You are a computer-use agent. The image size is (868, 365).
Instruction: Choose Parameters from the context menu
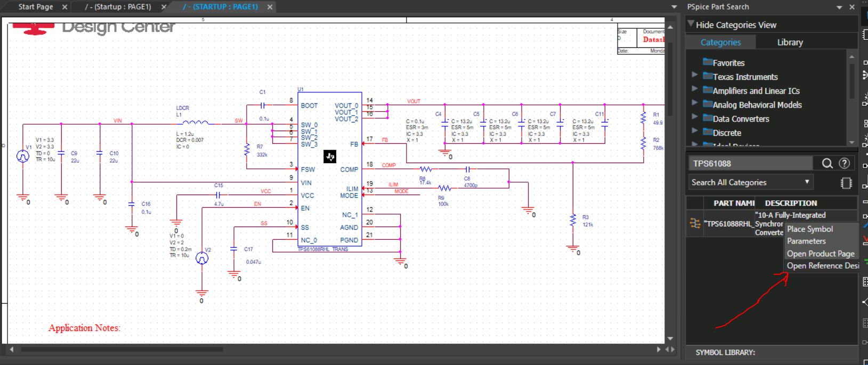pos(806,241)
